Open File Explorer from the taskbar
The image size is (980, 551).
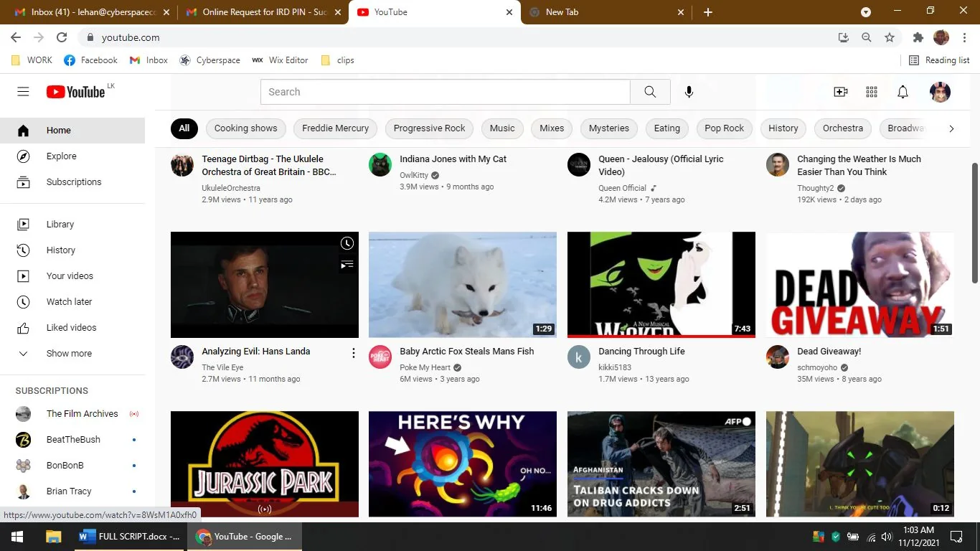pyautogui.click(x=53, y=537)
